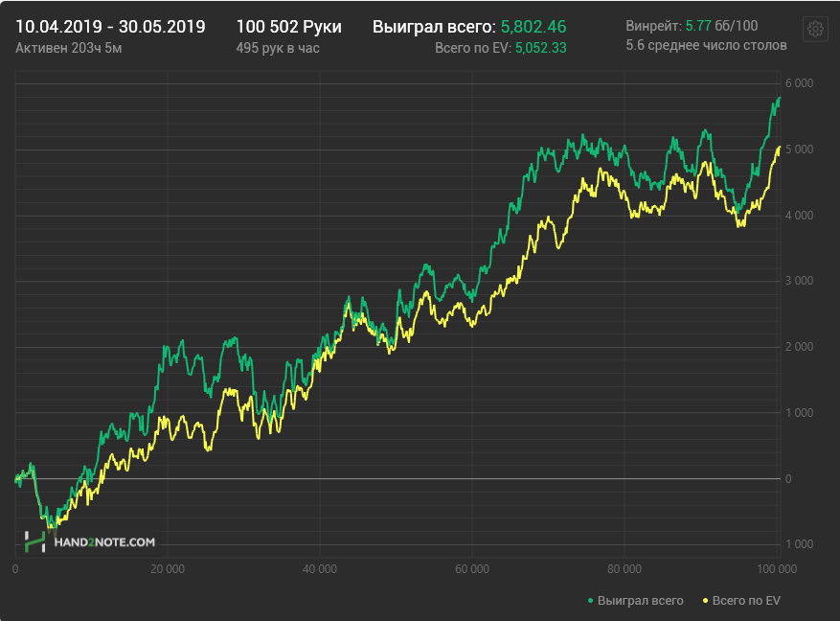Select the date range 10.04.2019 - 30.05.2019
Viewport: 840px width, 621px height.
point(110,27)
